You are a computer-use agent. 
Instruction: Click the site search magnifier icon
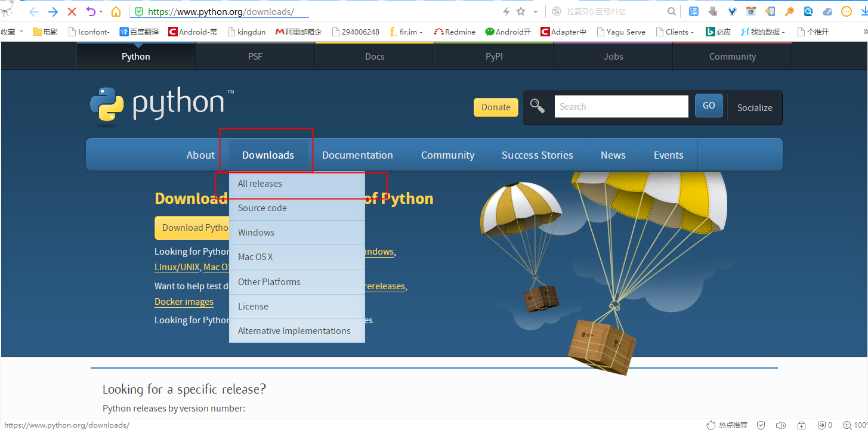[x=538, y=106]
